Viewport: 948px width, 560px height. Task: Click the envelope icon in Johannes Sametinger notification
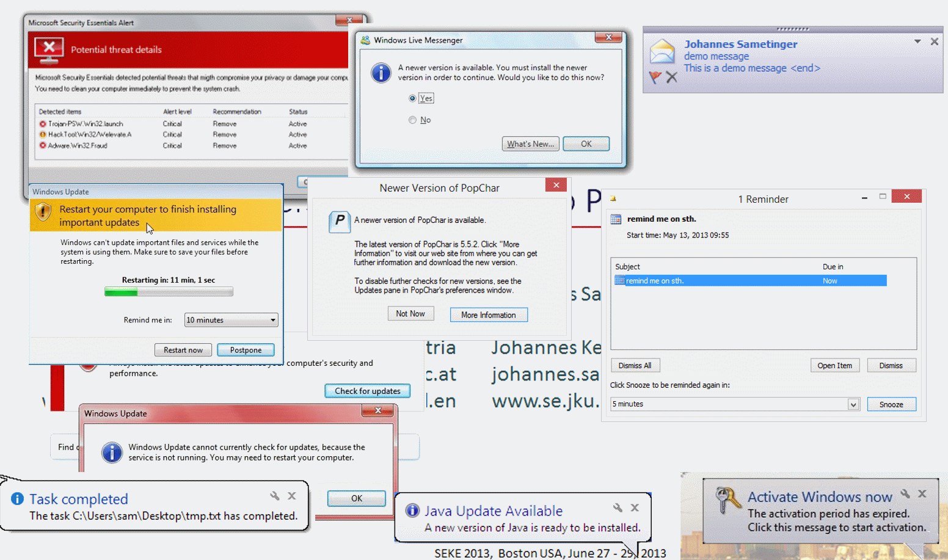point(662,51)
